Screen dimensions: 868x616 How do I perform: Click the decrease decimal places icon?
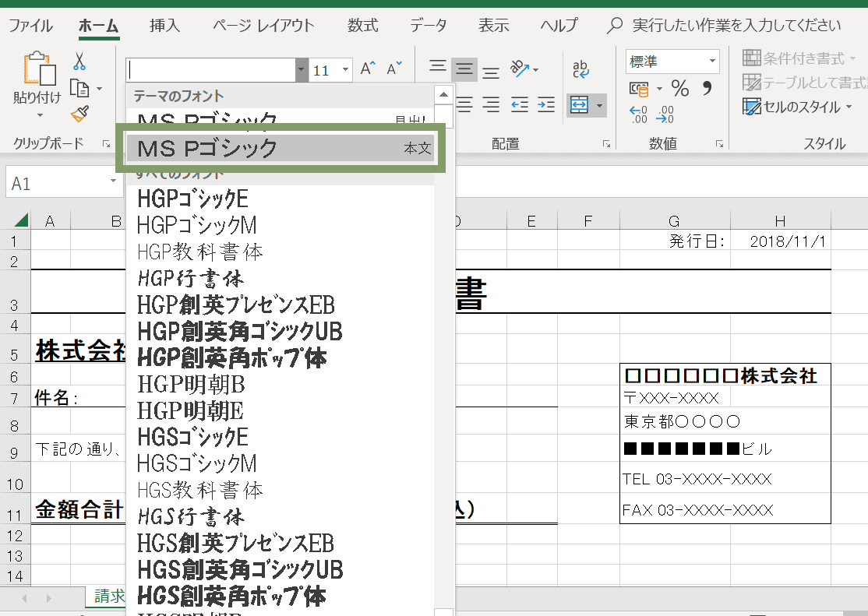pyautogui.click(x=665, y=114)
